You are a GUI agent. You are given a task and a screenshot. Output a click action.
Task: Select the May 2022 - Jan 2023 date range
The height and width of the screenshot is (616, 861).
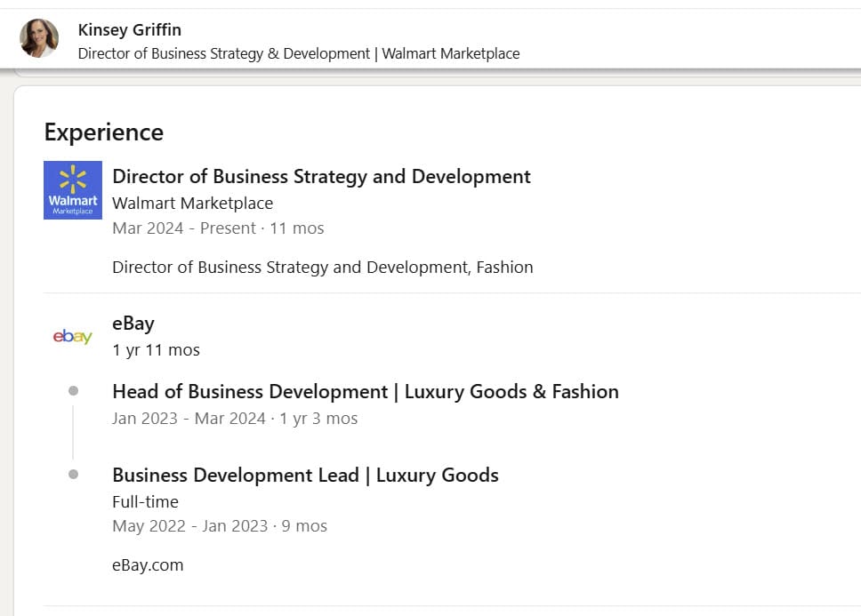click(x=220, y=526)
